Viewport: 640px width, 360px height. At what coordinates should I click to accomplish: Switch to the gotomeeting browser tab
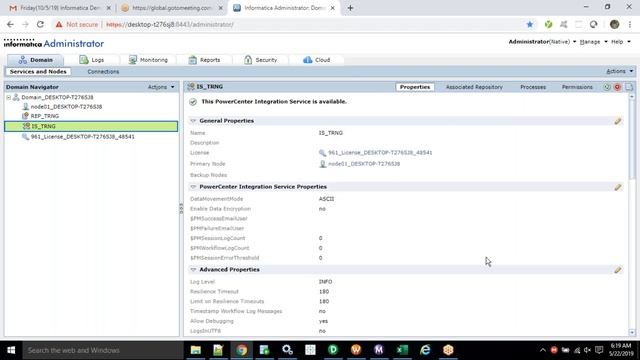pyautogui.click(x=172, y=8)
